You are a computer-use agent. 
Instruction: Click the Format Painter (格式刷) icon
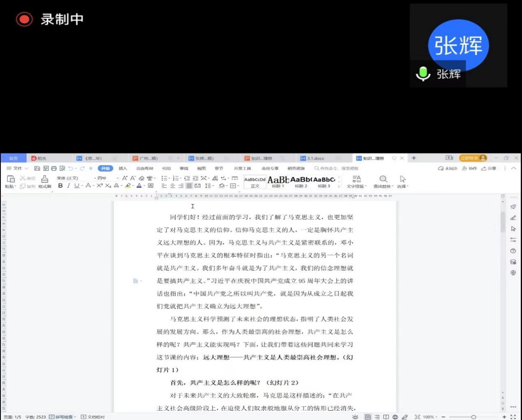[x=44, y=179]
